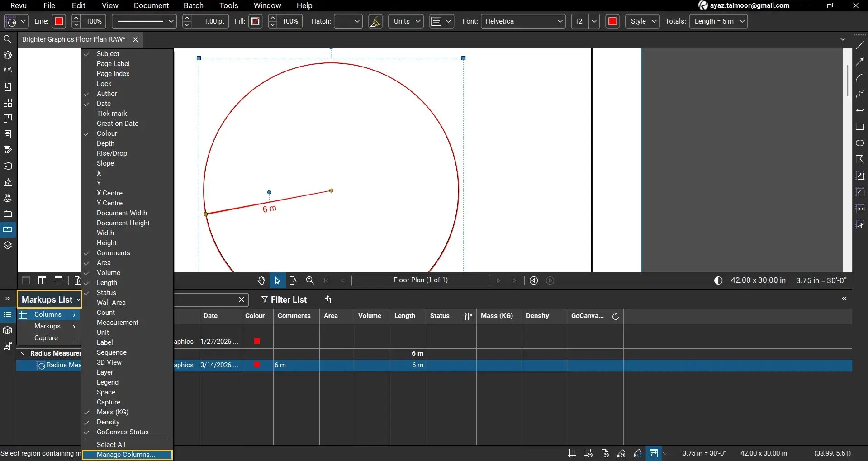Select the Pan hand tool below the canvas

(262, 280)
